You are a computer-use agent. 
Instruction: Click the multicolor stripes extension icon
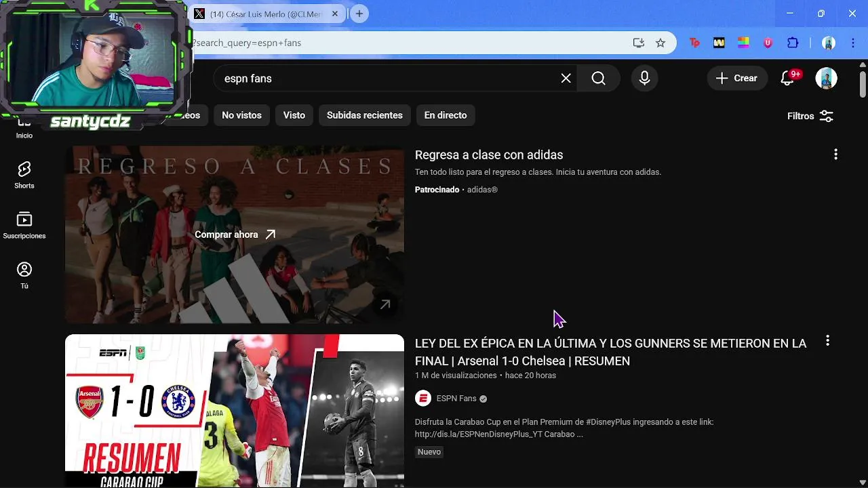[x=743, y=43]
